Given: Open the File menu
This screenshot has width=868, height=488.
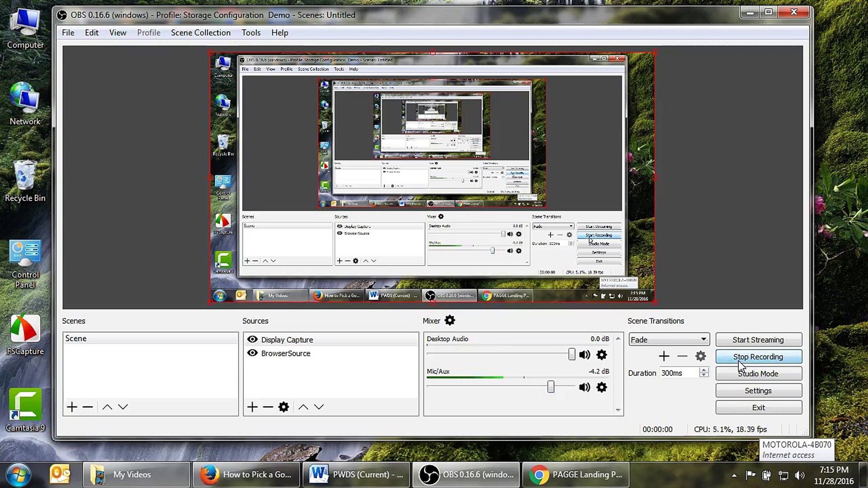Looking at the screenshot, I should 68,33.
